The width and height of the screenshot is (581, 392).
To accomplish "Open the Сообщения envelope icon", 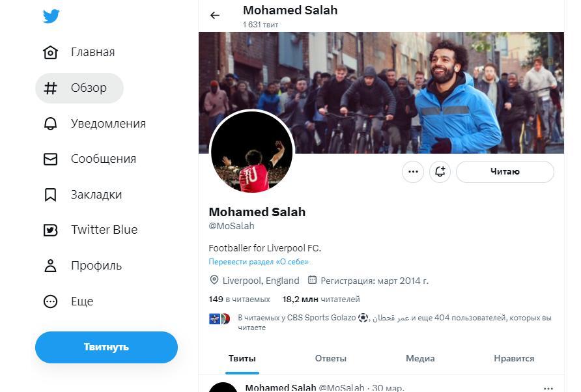I will pos(50,159).
